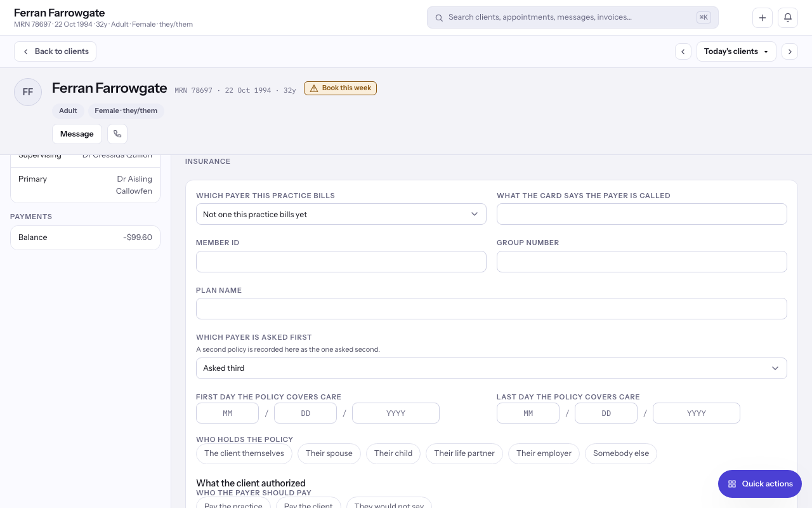Select 'Their life partner' policy holder

464,453
